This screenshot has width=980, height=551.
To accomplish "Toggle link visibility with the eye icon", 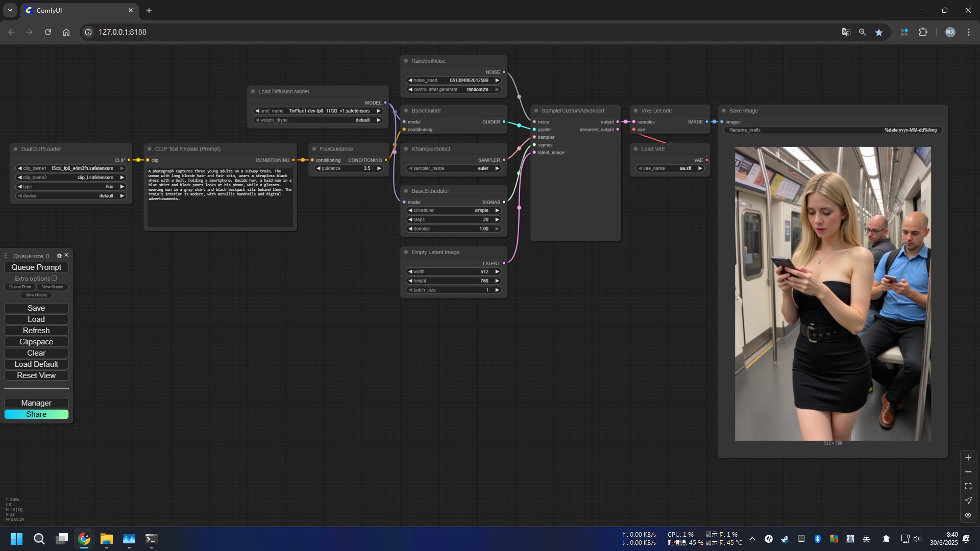I will point(968,515).
